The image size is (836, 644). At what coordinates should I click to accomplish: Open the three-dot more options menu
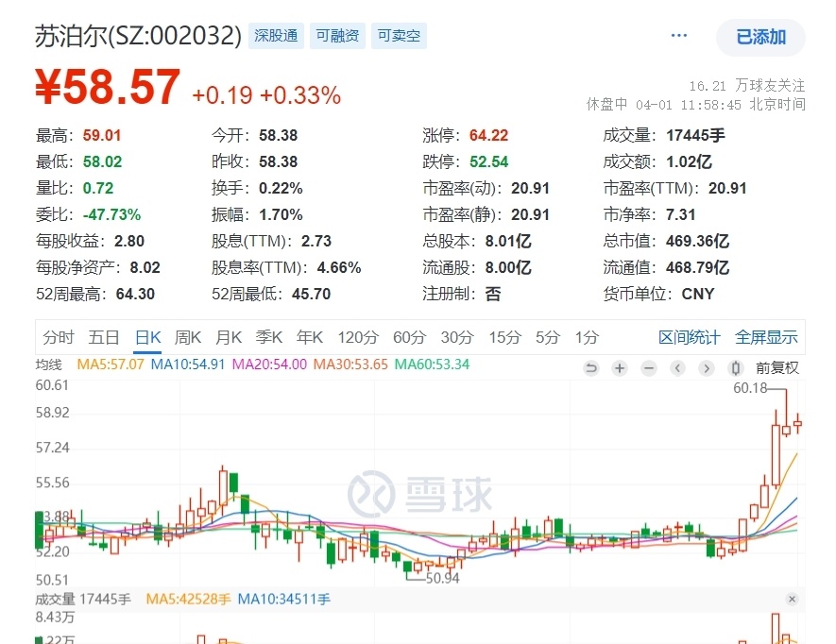(x=678, y=36)
